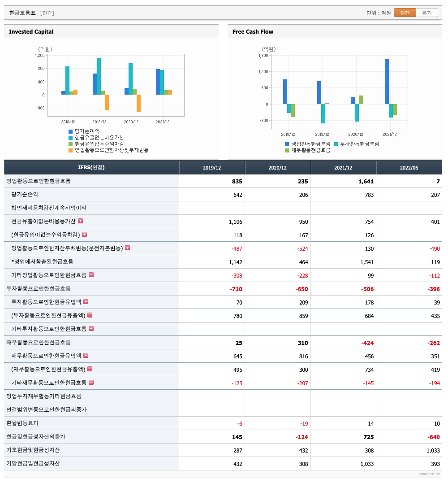448x483 pixels.
Task: Click the 2018/12 teal bar in Invested Capital chart
Action: (67, 80)
